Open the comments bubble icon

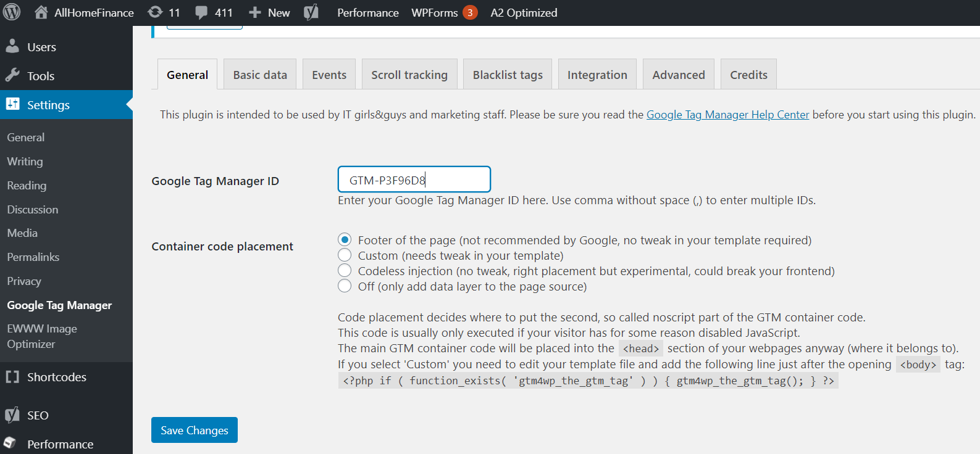(201, 12)
